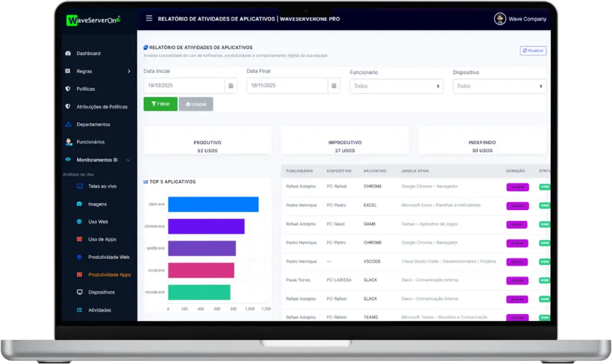Open the Departamentos menu item
The image size is (612, 364).
point(93,124)
